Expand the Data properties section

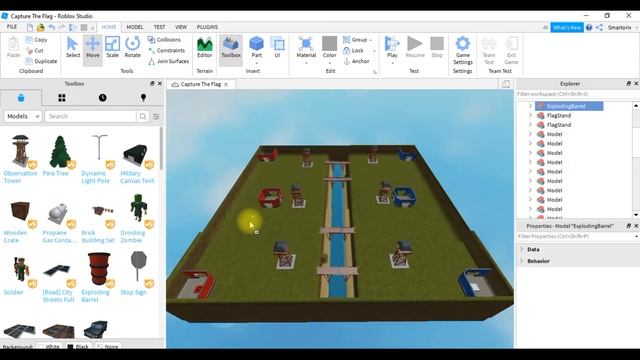[x=521, y=249]
